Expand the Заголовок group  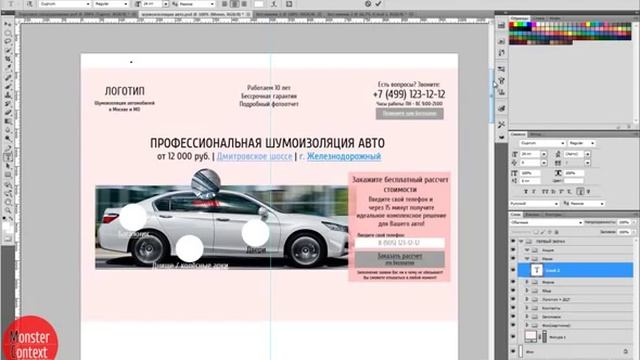[527, 316]
